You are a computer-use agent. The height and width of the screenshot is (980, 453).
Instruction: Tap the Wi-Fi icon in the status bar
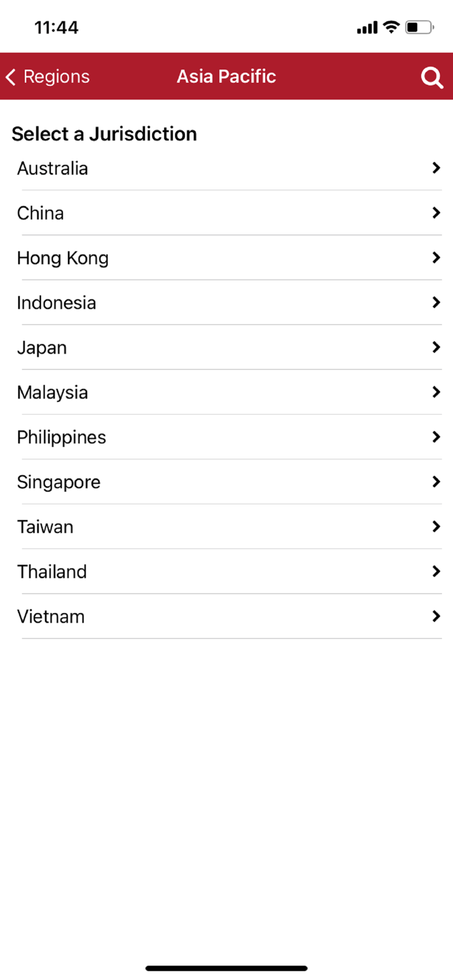tap(390, 27)
